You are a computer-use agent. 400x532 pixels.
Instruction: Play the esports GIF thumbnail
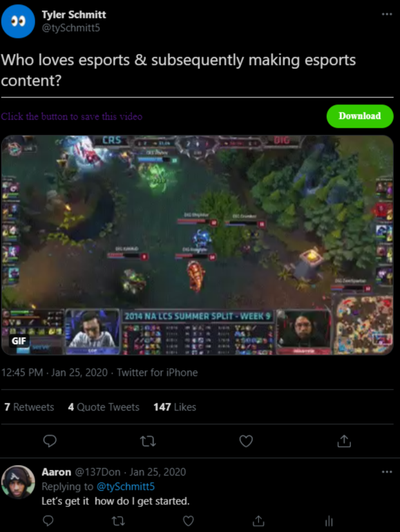pyautogui.click(x=197, y=245)
